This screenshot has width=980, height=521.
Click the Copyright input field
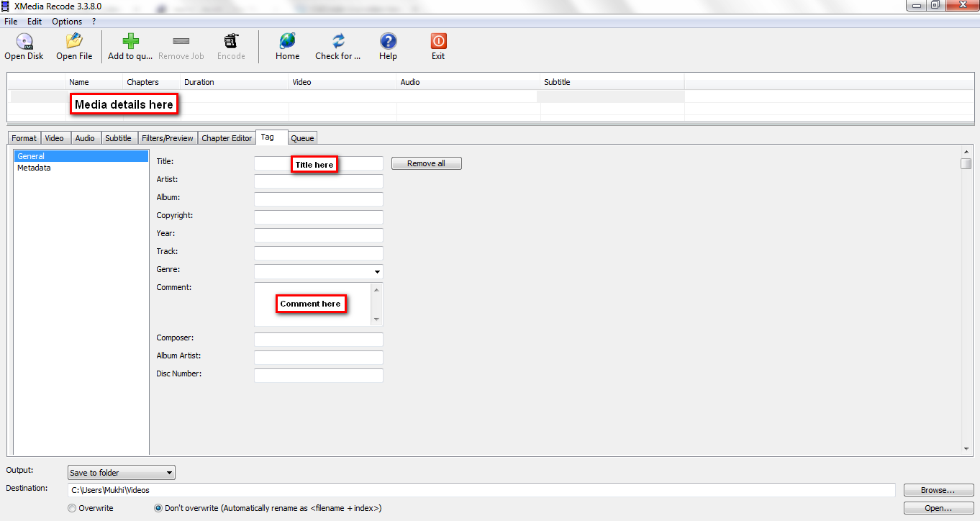pos(318,217)
